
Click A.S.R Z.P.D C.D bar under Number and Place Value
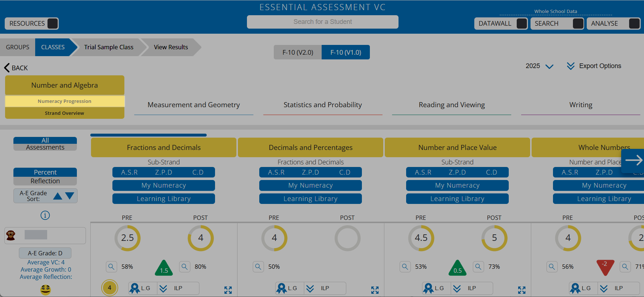tap(457, 172)
